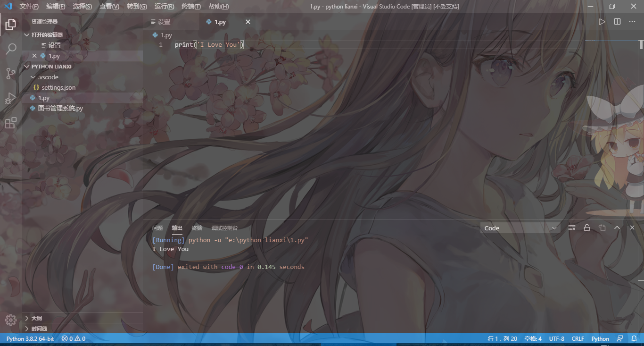Open the 运行 menu

(x=164, y=6)
